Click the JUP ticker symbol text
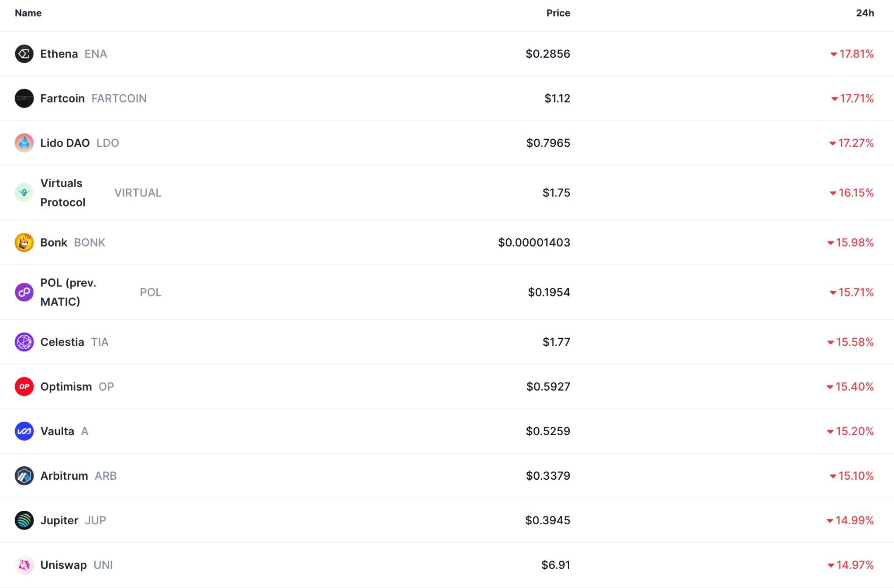The height and width of the screenshot is (588, 894). (96, 520)
